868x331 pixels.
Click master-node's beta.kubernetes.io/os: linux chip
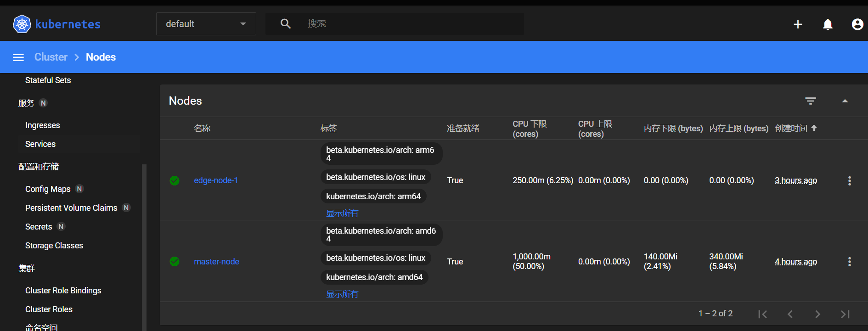coord(376,258)
